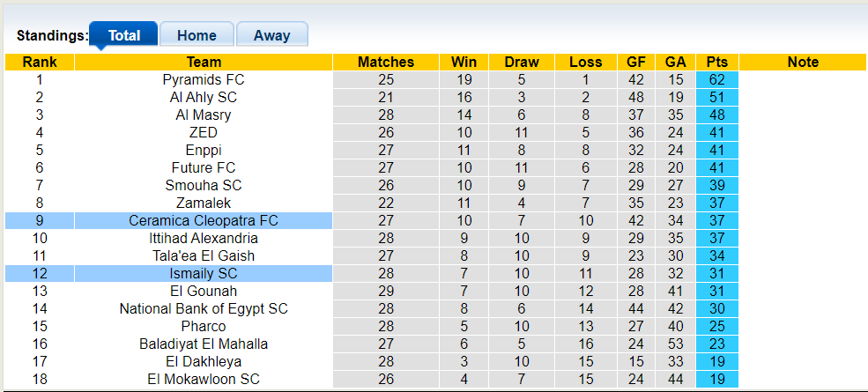Click the Draw column header
Screen dimensions: 868x392
(x=522, y=62)
